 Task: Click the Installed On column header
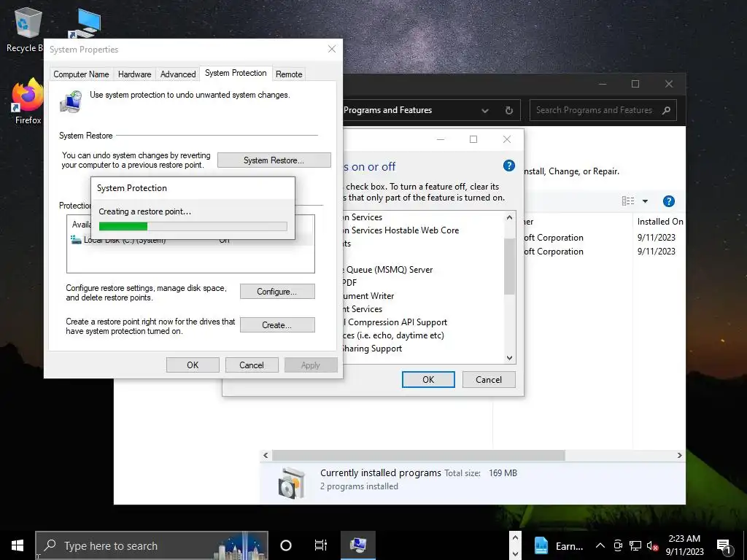point(659,222)
